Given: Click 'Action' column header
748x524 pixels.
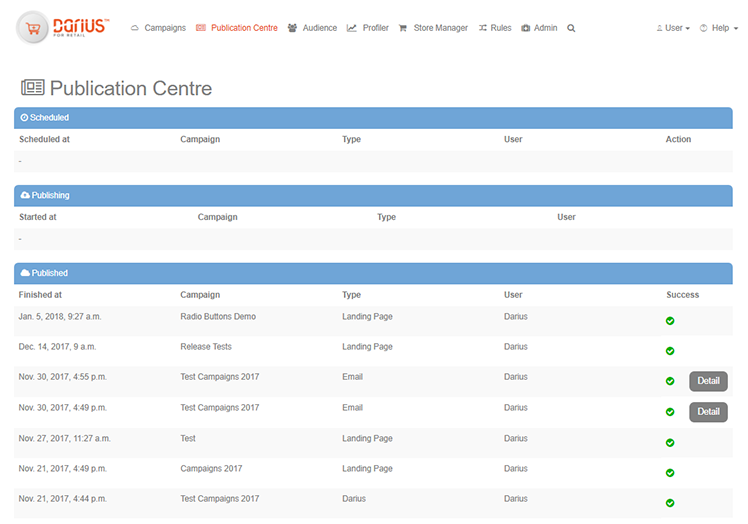Looking at the screenshot, I should (x=678, y=139).
